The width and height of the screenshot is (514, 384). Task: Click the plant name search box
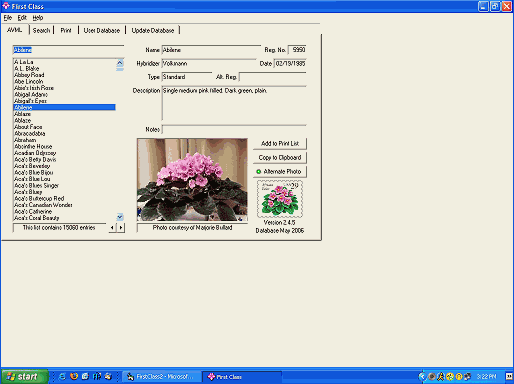click(68, 50)
